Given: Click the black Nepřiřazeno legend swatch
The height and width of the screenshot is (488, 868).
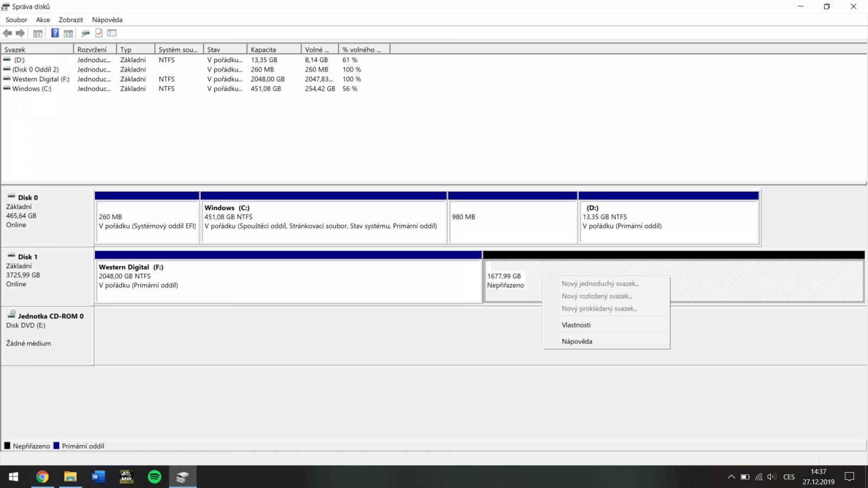Looking at the screenshot, I should [x=8, y=446].
